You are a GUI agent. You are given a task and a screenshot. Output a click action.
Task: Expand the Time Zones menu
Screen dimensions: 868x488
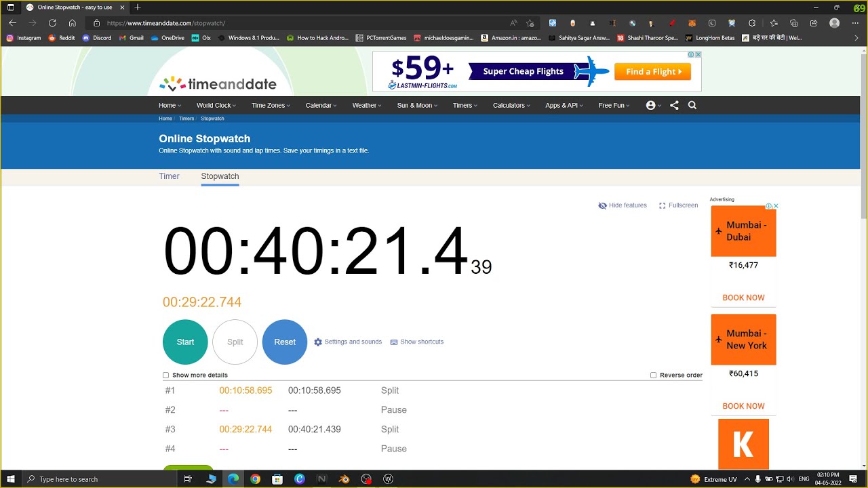(271, 106)
